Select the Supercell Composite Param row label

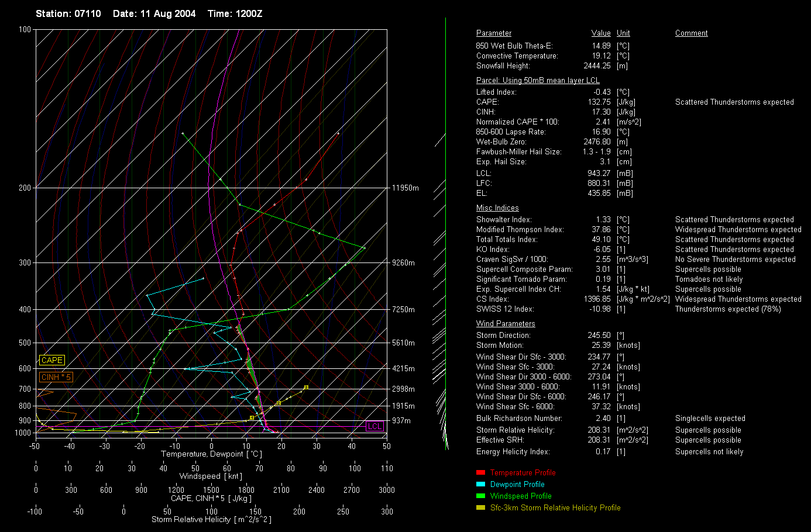[x=524, y=270]
